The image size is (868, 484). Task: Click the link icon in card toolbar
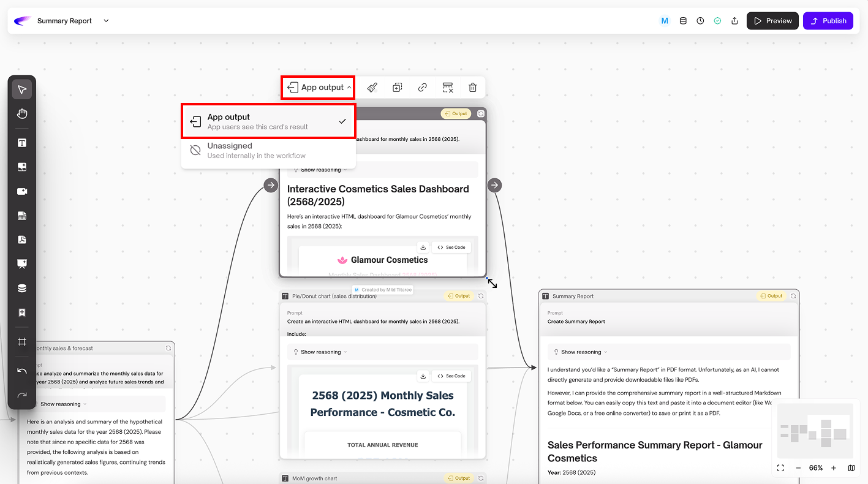(x=423, y=88)
